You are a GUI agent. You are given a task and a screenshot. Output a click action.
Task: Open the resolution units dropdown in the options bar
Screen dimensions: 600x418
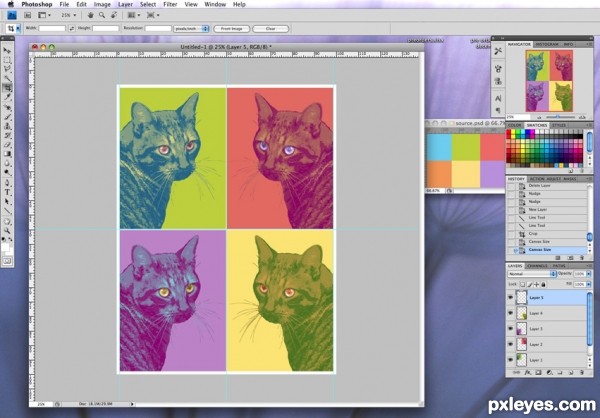point(191,29)
